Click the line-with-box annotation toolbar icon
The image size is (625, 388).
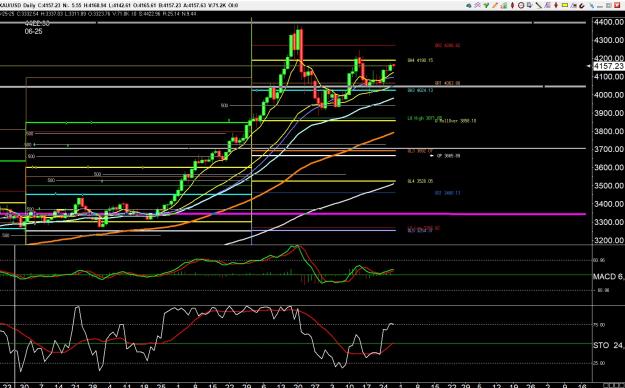(574, 5)
